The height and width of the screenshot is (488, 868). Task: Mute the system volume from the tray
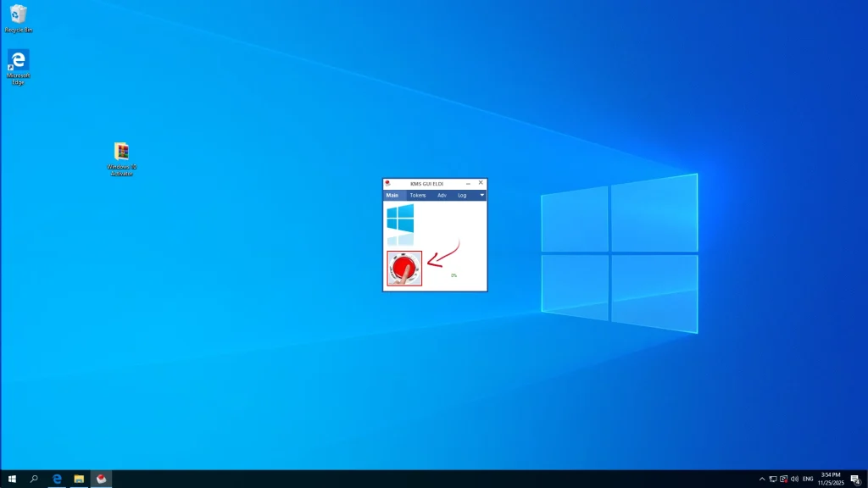[x=795, y=479]
